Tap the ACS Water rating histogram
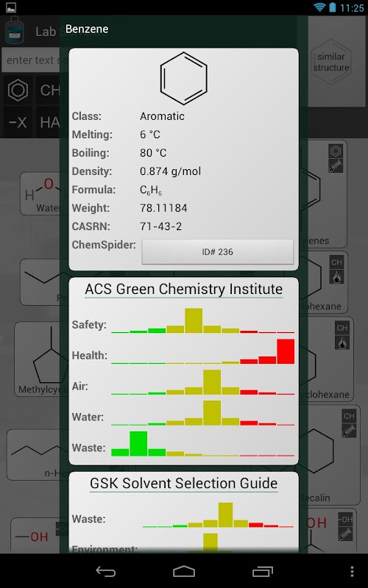 click(203, 413)
